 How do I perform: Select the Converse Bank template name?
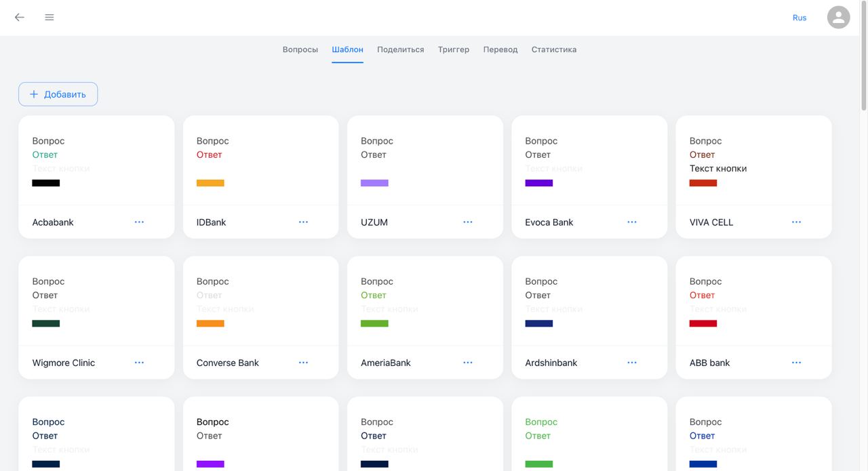point(228,363)
